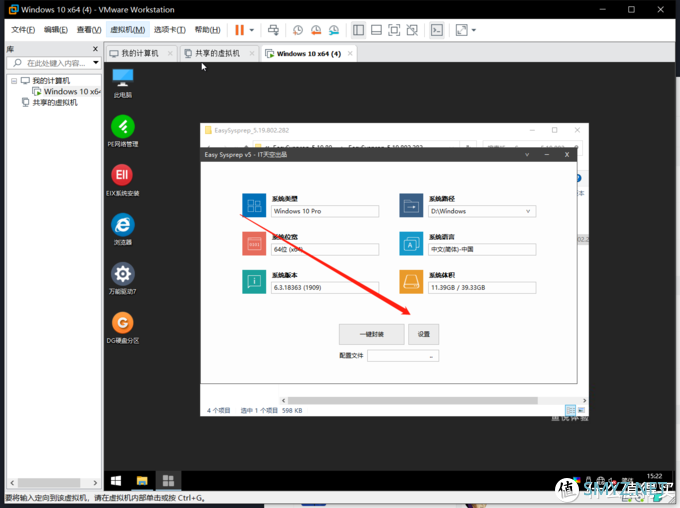Screen dimensions: 680x508
Task: Click the stretch guest display icon
Action: pyautogui.click(x=461, y=30)
